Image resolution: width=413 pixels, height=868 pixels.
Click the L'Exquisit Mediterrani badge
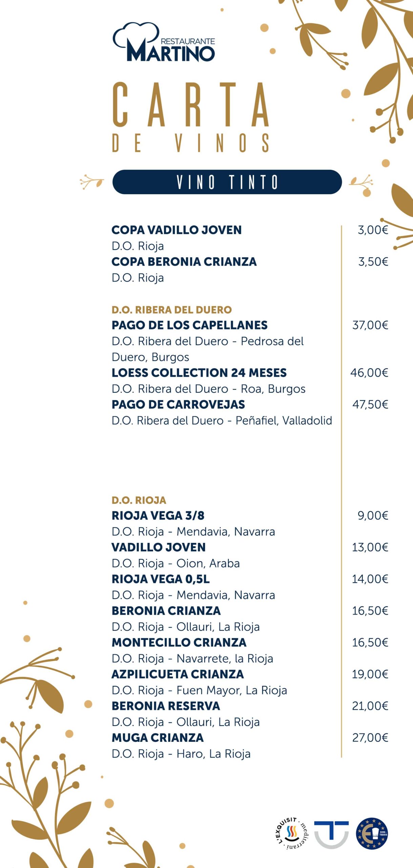tap(291, 833)
